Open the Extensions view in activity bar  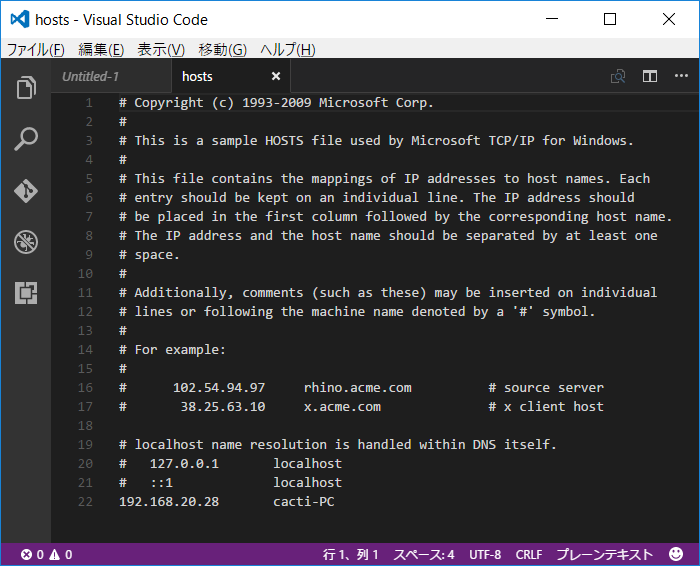tap(26, 293)
